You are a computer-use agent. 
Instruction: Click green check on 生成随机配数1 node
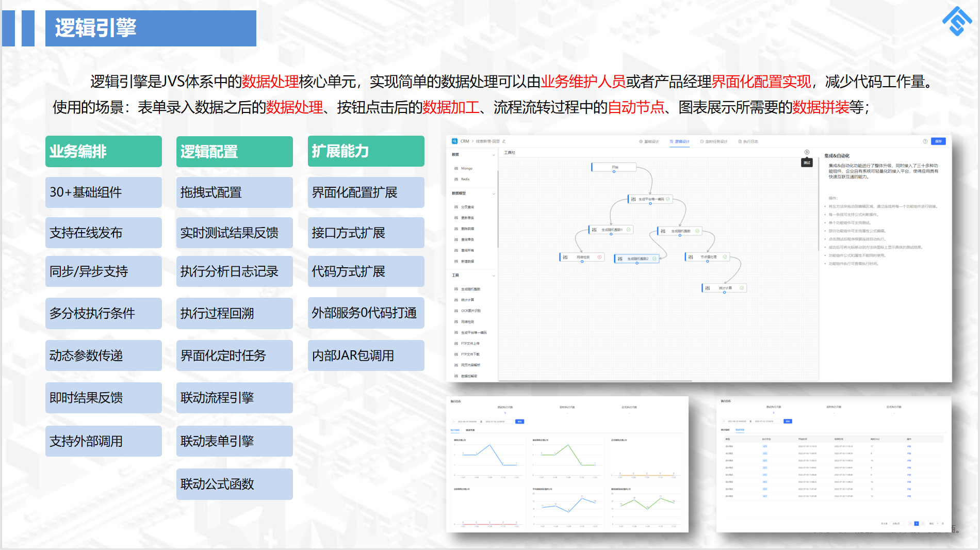coord(628,230)
